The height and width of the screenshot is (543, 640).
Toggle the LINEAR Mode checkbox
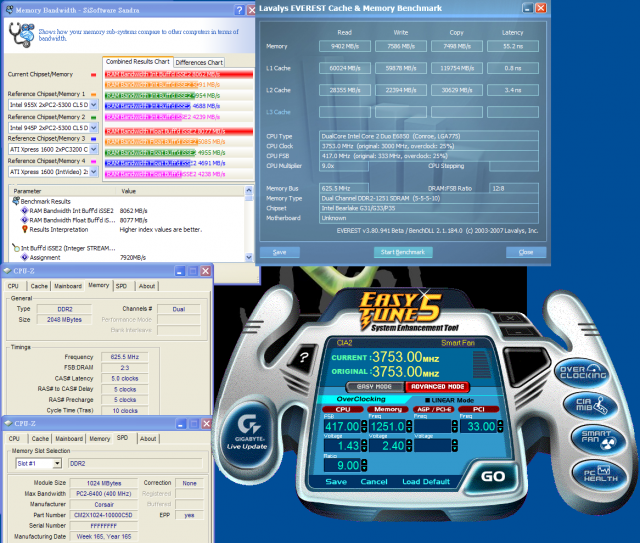pos(427,401)
